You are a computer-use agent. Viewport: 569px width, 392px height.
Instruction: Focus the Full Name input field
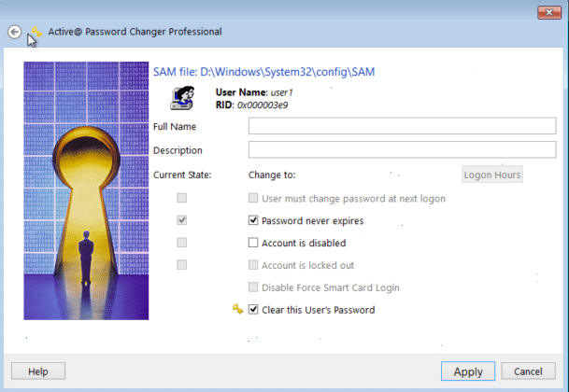coord(402,126)
